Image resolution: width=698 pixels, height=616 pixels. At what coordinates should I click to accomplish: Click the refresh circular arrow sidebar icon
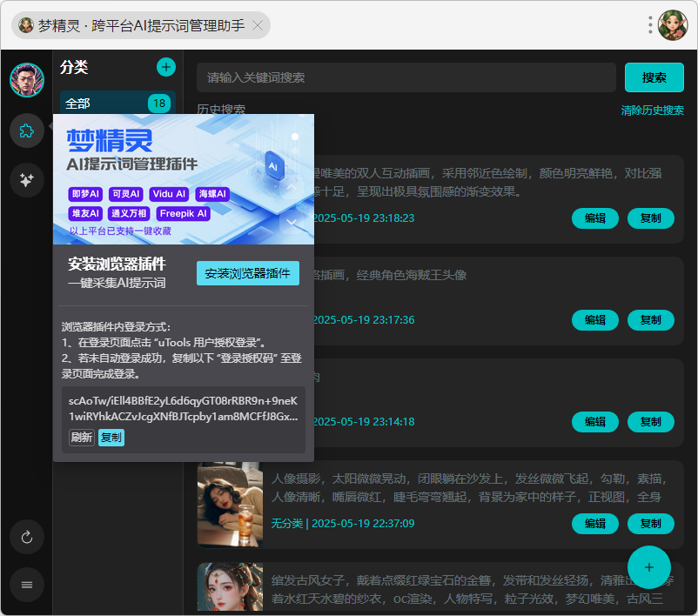(x=27, y=537)
